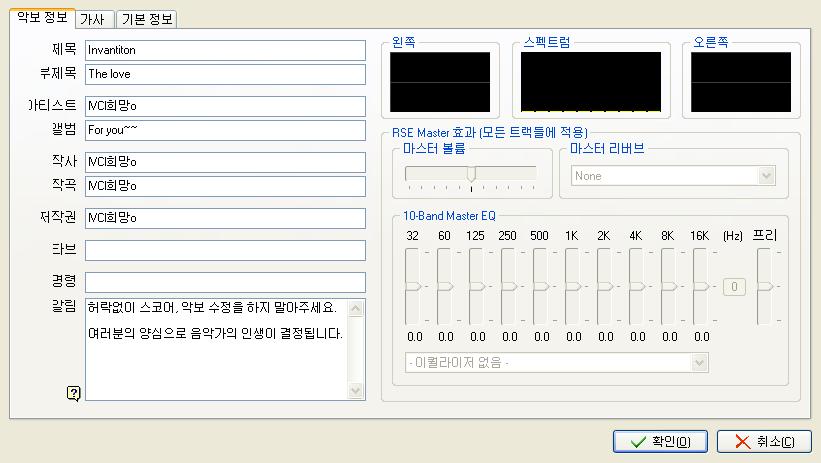The height and width of the screenshot is (463, 821).
Task: Click the notice text area scroll up arrow
Action: click(356, 308)
